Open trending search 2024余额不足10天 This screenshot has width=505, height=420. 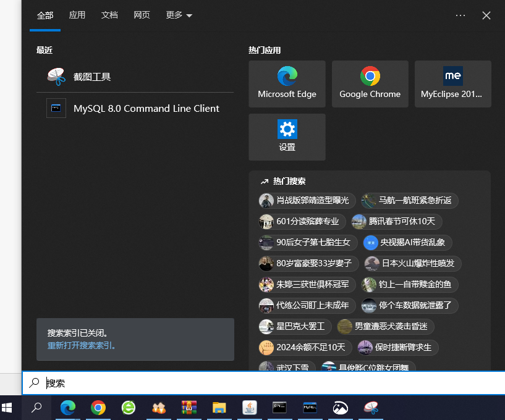[x=305, y=348]
